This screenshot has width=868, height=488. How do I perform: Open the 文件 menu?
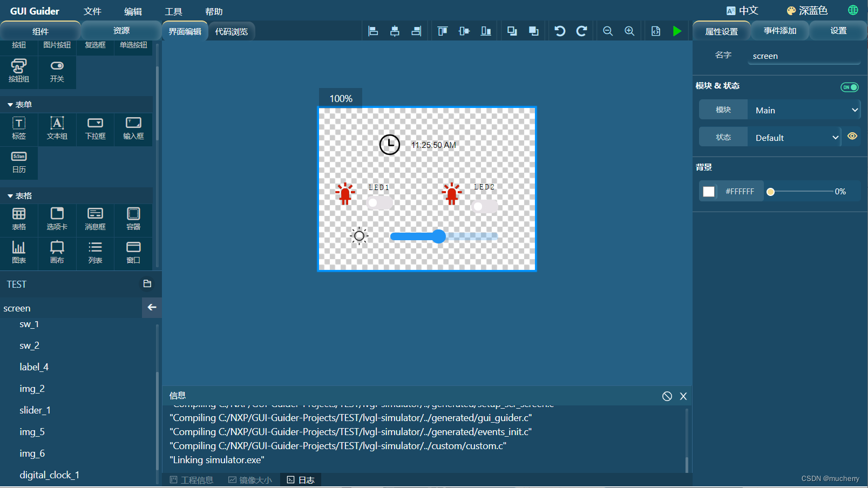click(x=93, y=11)
